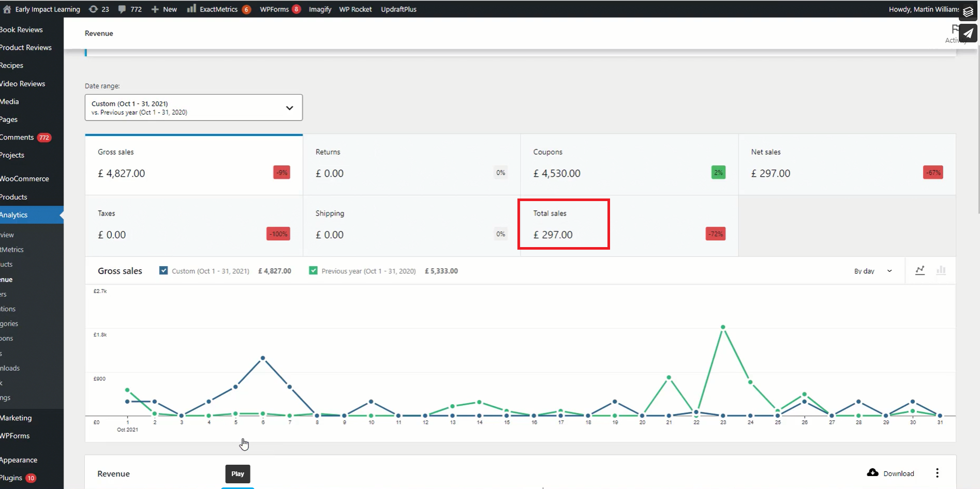Open Media in sidebar
The width and height of the screenshot is (980, 489).
[x=10, y=101]
